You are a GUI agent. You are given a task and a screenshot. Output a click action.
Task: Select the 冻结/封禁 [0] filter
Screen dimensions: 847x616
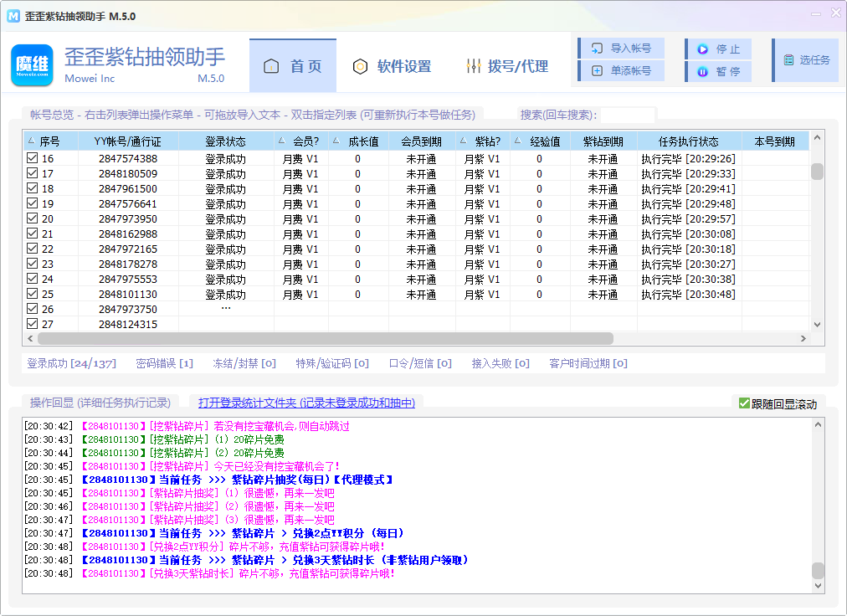244,363
